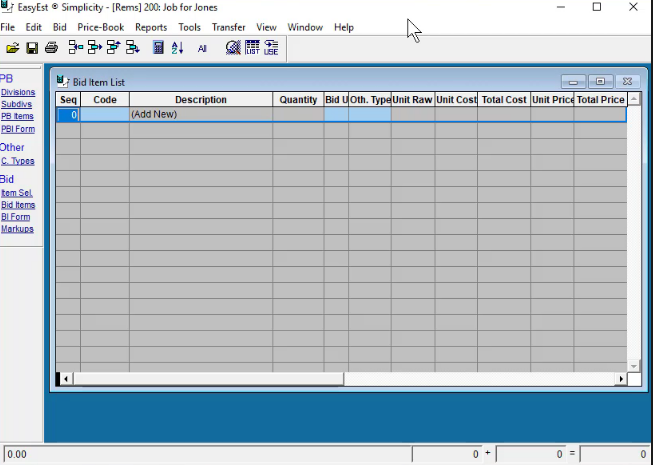653x465 pixels.
Task: Click the move item up icon
Action: coord(114,47)
